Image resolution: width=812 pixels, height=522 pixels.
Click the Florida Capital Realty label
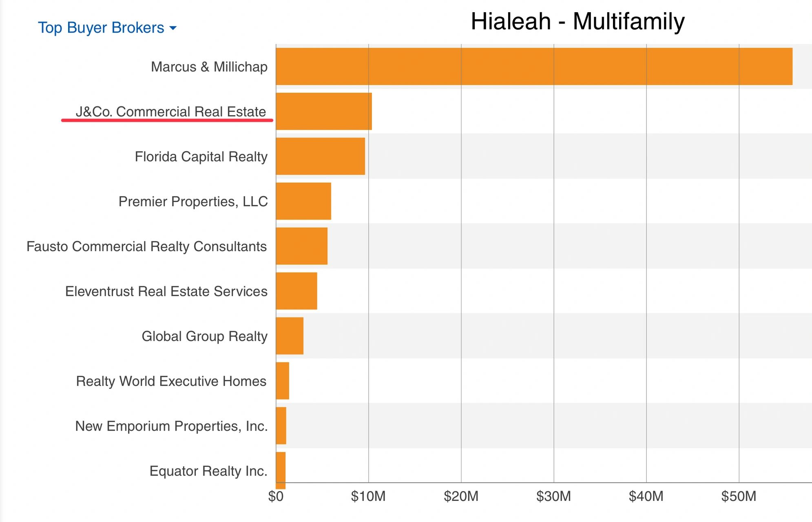(x=201, y=157)
